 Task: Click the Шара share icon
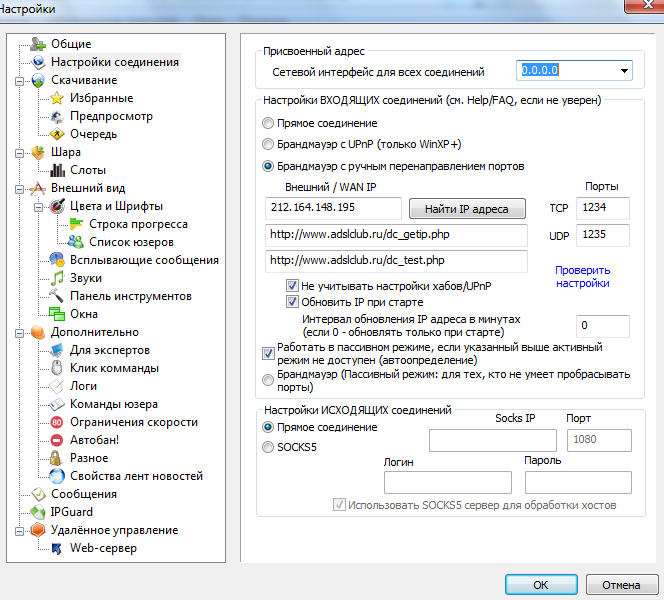[38, 152]
